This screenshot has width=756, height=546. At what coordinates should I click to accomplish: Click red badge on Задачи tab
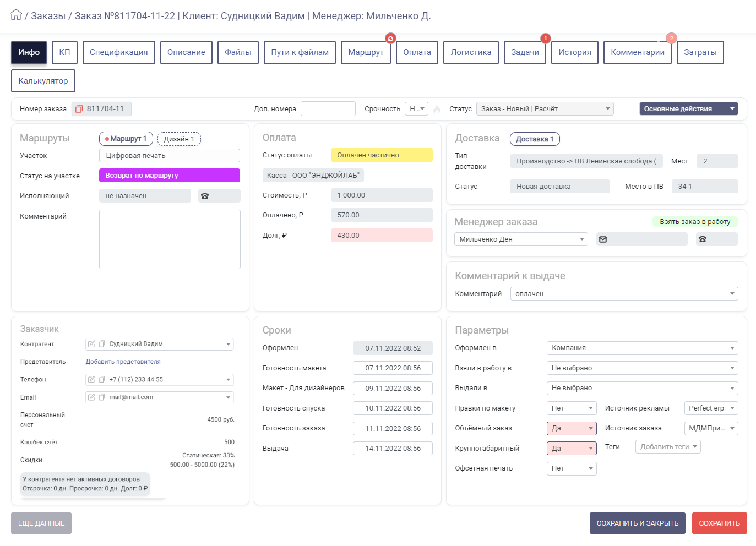click(x=545, y=38)
